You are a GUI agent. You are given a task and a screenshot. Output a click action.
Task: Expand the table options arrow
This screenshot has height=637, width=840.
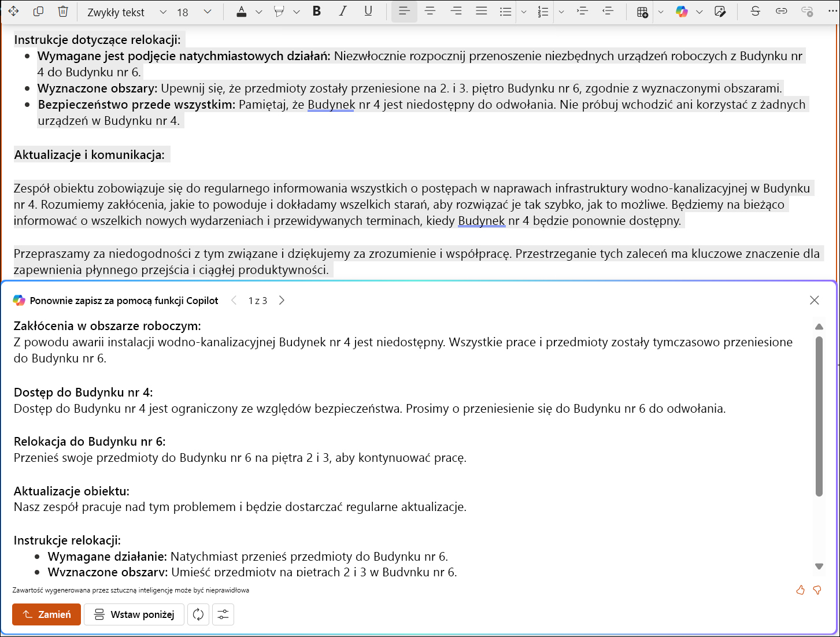(x=661, y=12)
